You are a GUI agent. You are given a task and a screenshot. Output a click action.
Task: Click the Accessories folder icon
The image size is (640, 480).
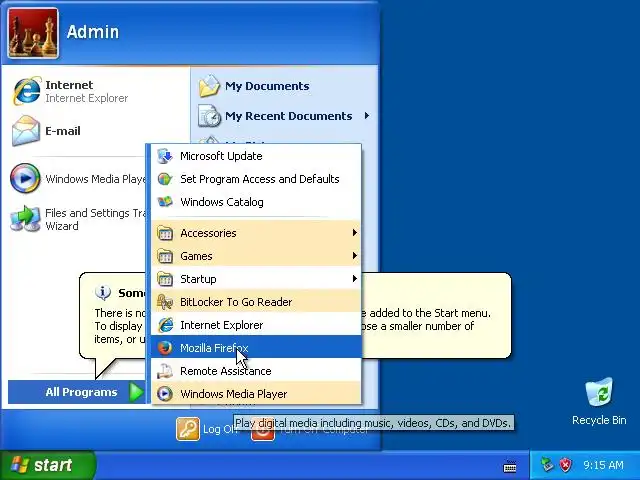pyautogui.click(x=165, y=233)
